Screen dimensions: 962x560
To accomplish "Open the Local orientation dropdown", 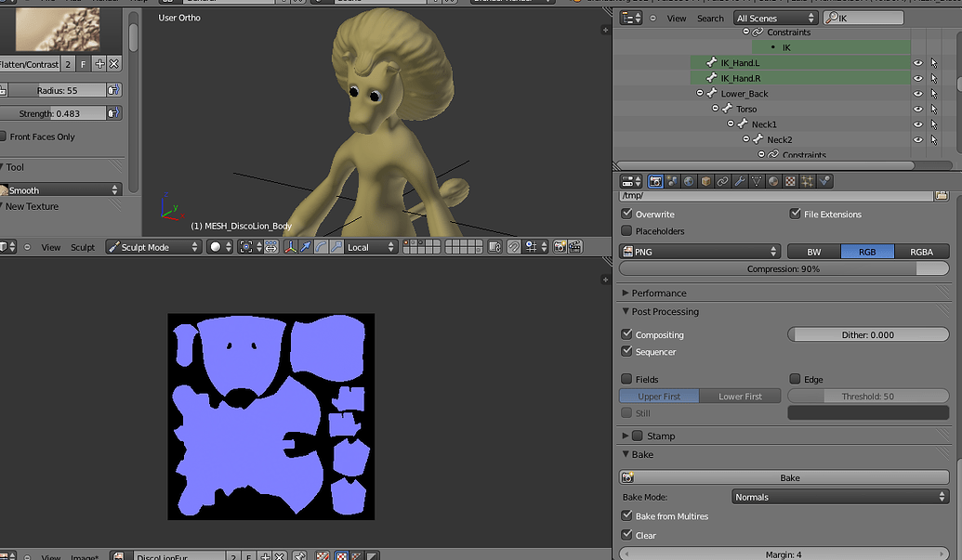I will coord(371,247).
